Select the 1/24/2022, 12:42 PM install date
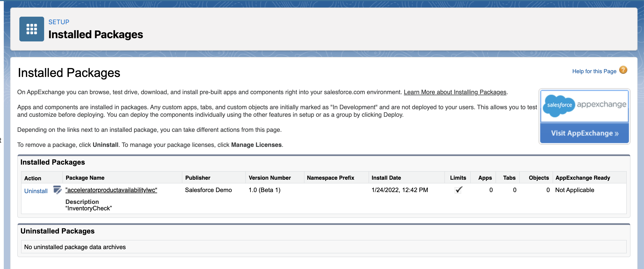Viewport: 644px width, 269px height. tap(400, 190)
